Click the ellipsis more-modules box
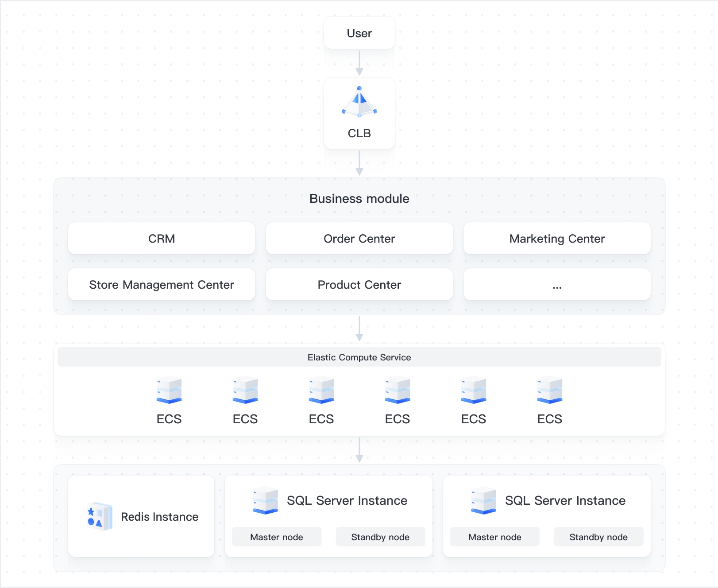The image size is (718, 588). pos(557,285)
